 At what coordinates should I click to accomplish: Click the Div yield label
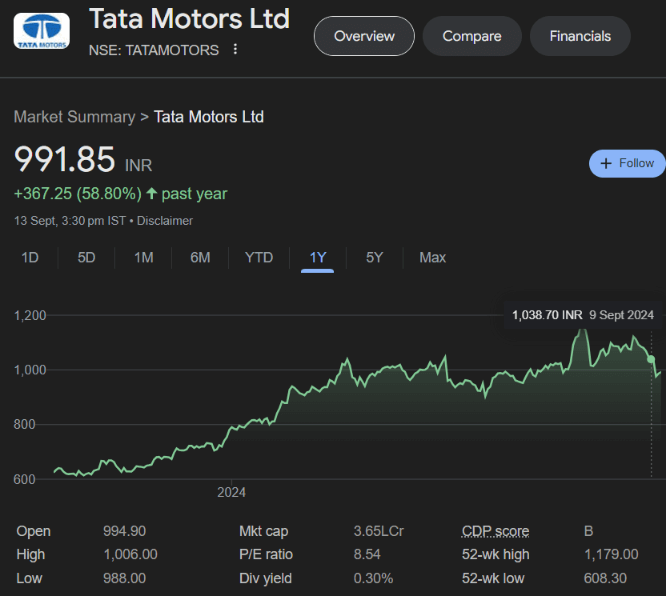click(x=265, y=578)
